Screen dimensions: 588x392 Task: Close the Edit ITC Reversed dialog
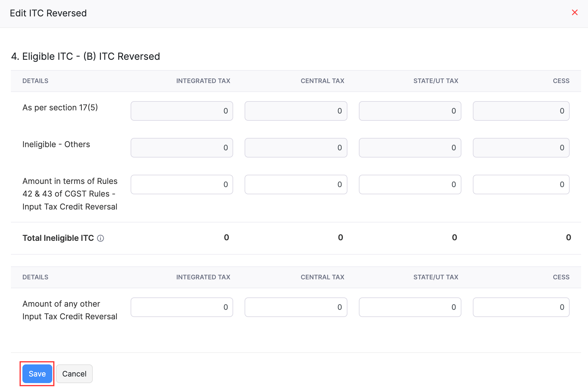click(575, 12)
